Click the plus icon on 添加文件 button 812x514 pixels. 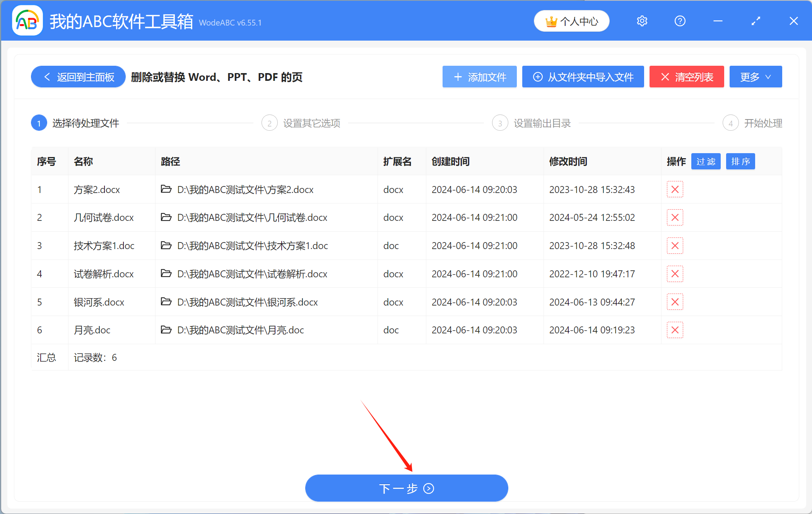(458, 77)
